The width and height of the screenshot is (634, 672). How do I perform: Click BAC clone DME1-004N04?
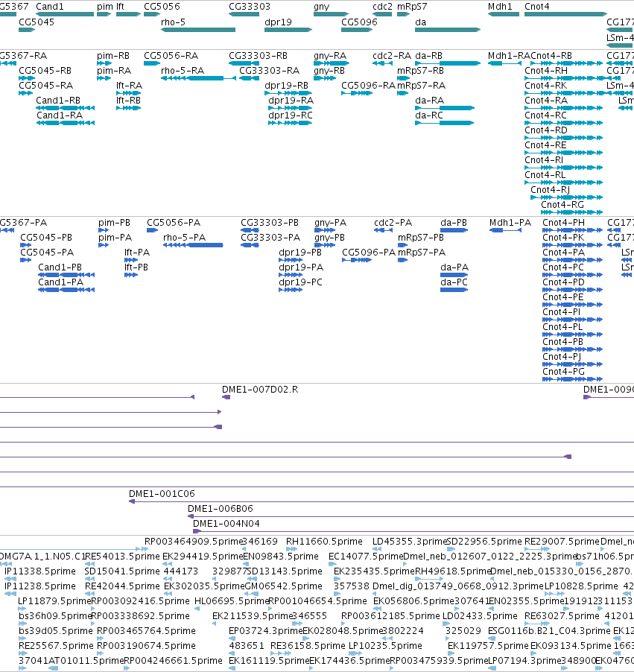[226, 523]
